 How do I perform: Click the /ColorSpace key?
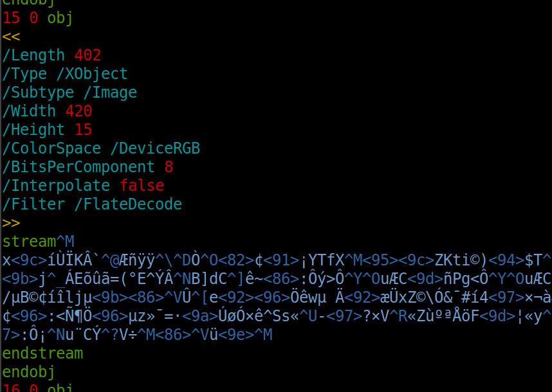[x=52, y=148]
